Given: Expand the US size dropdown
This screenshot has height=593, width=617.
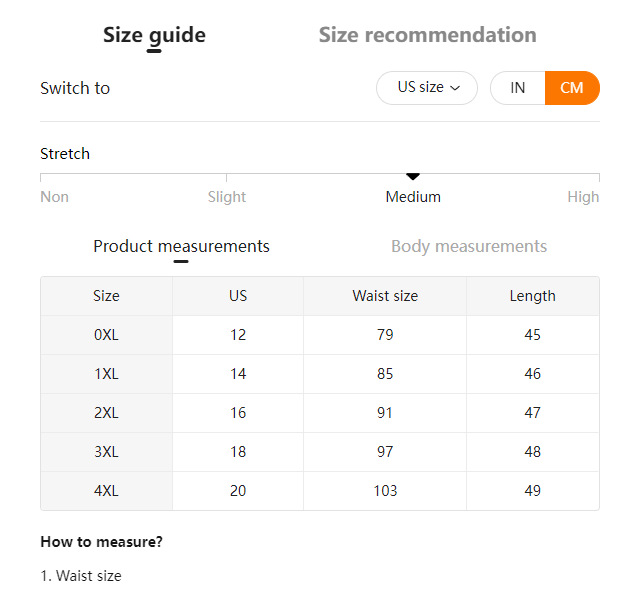Looking at the screenshot, I should [427, 88].
